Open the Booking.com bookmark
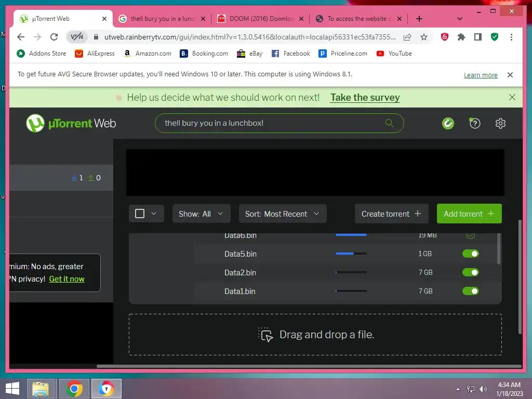The image size is (532, 399). (204, 54)
